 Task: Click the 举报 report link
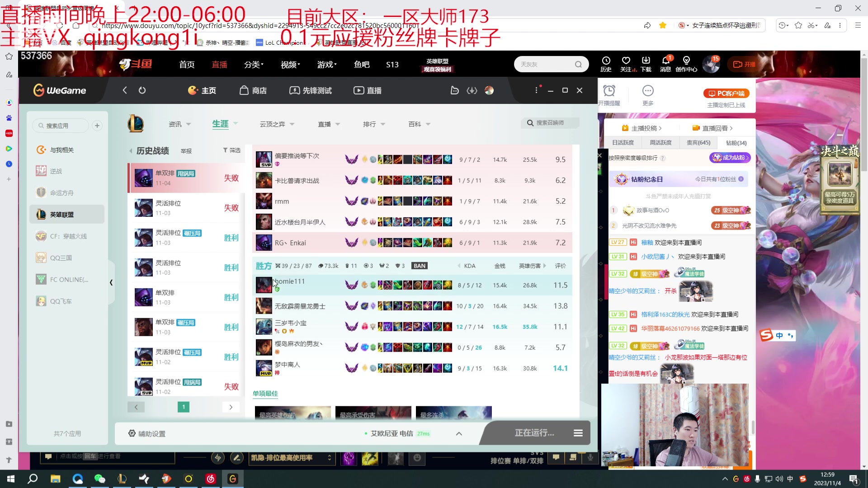(x=186, y=151)
